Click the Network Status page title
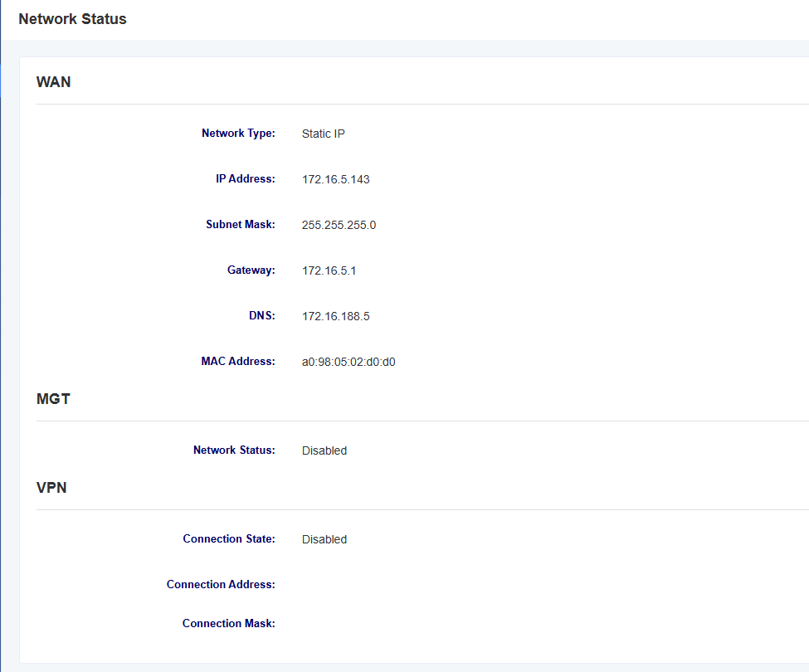The image size is (809, 672). pos(72,19)
